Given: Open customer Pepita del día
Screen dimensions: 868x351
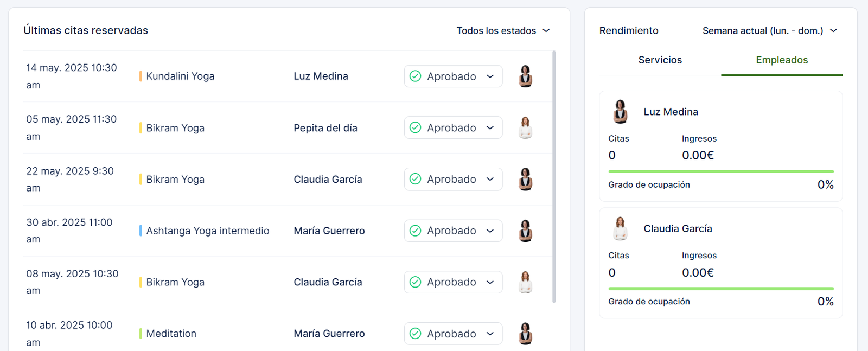Looking at the screenshot, I should click(x=325, y=128).
